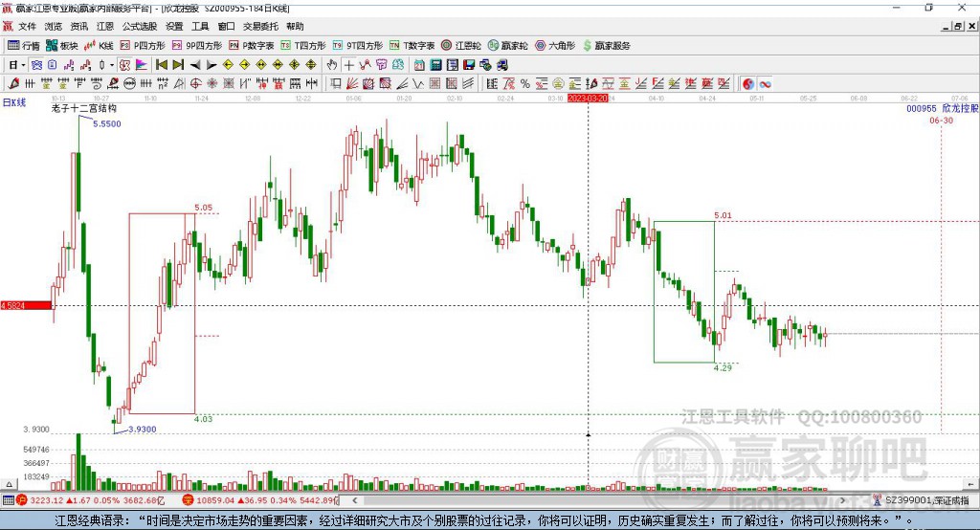Expand the candlestick style dropdown arrow
This screenshot has width=980, height=530.
[111, 65]
